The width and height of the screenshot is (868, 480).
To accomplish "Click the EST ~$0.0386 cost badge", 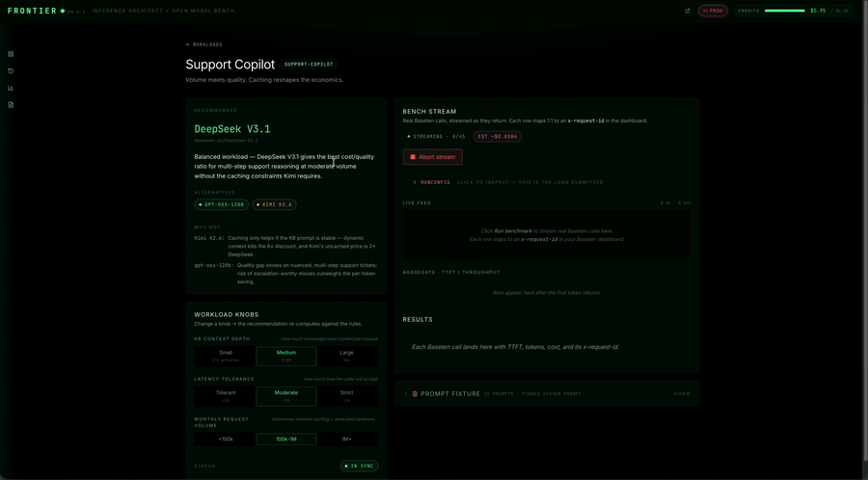I will (497, 136).
